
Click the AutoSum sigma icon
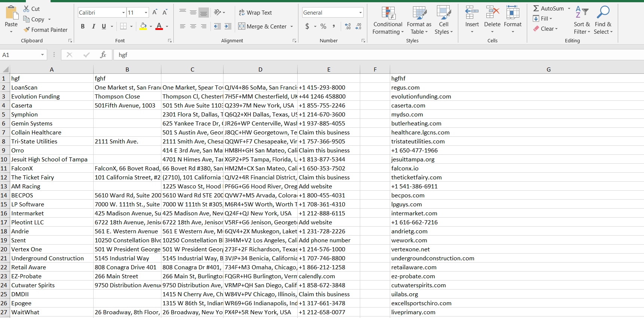click(x=536, y=8)
